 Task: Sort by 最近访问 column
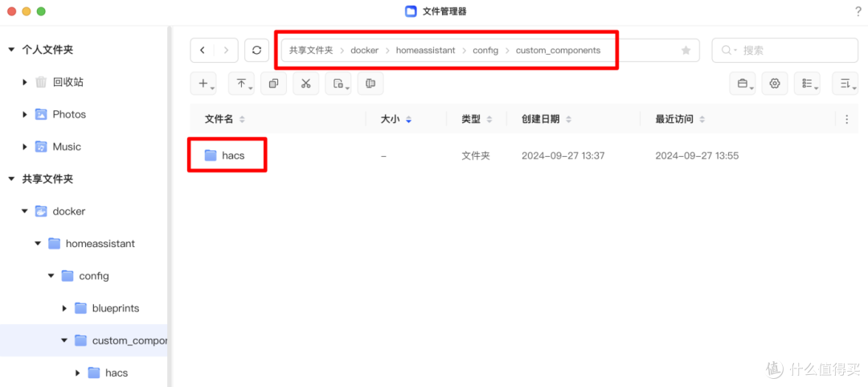click(681, 119)
